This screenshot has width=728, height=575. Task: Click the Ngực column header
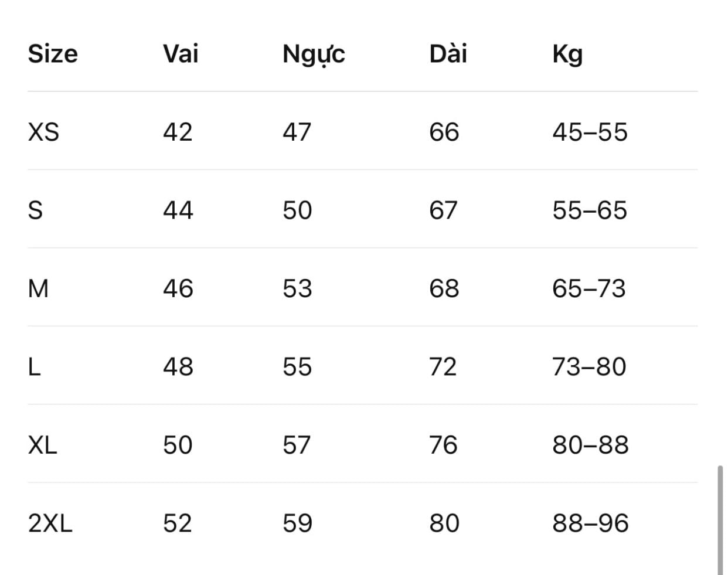tap(314, 55)
